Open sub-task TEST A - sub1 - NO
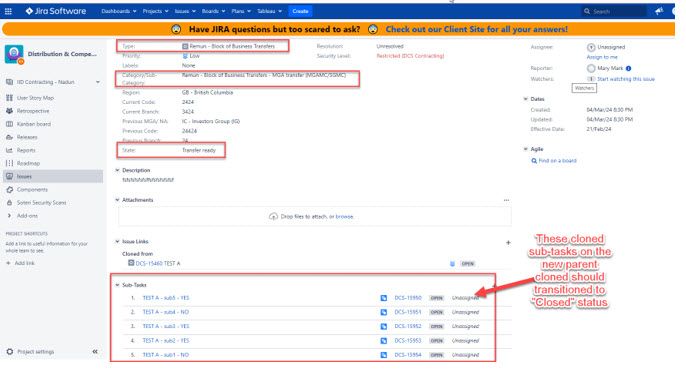Viewport: 686px width, 379px height. (x=166, y=355)
